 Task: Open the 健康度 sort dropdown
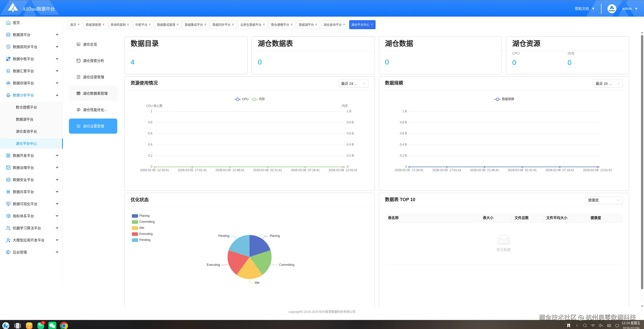(x=603, y=200)
